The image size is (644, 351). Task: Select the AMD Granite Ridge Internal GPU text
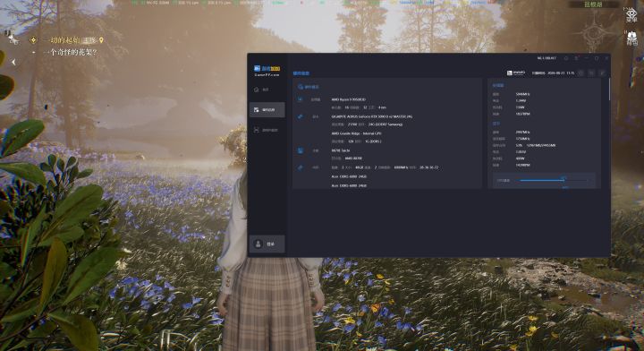click(x=357, y=133)
